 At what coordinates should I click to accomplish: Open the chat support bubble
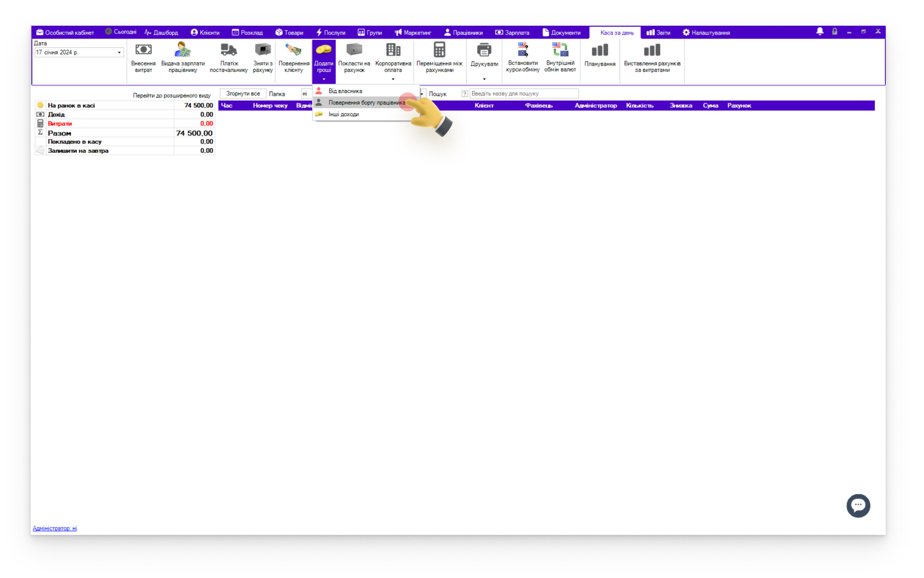pyautogui.click(x=858, y=505)
